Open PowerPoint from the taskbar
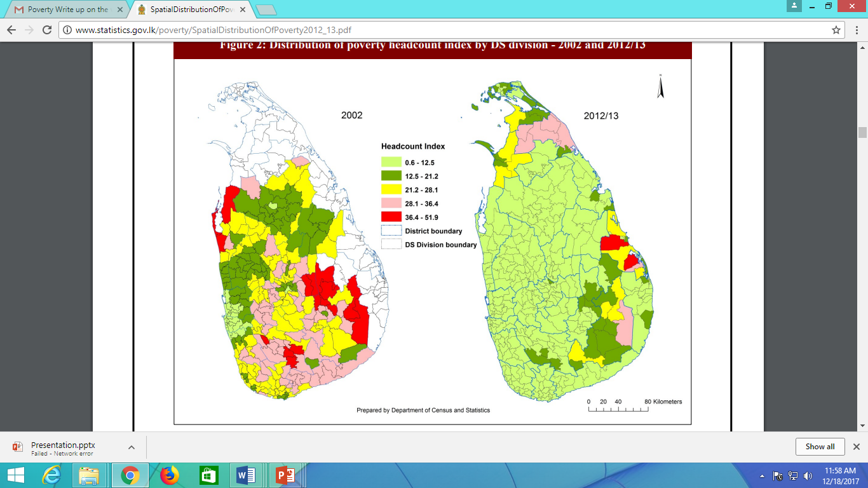Image resolution: width=868 pixels, height=488 pixels. [283, 475]
